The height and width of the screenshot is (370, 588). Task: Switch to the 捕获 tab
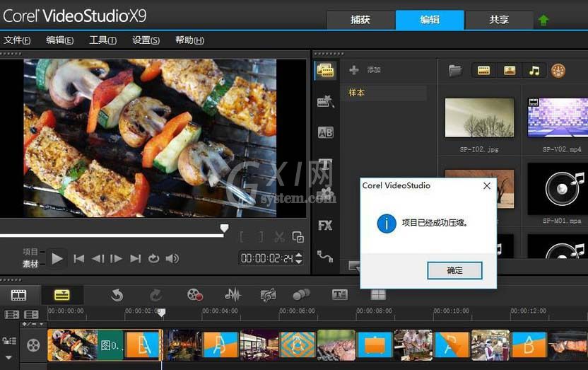tap(360, 20)
